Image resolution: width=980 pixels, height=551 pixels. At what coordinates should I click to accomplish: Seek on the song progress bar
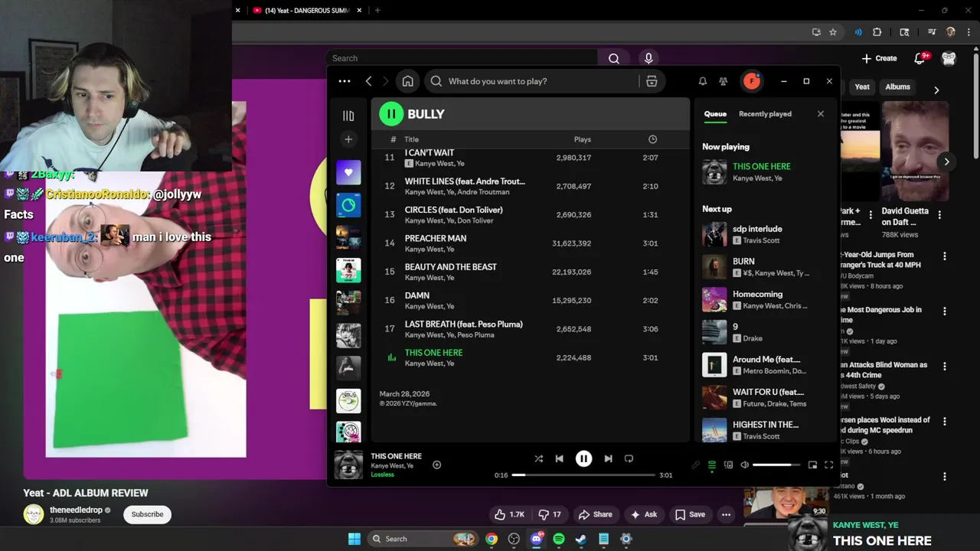click(583, 474)
